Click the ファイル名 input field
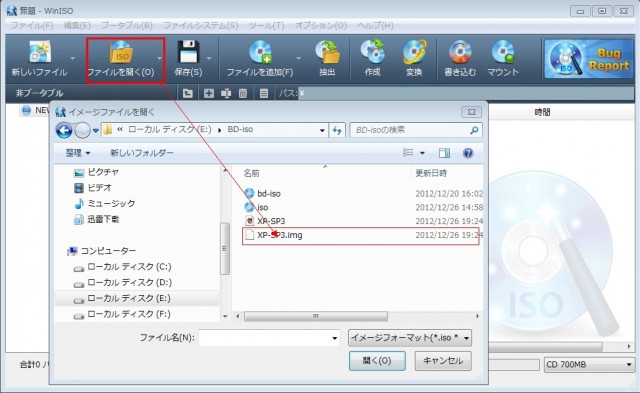Viewport: 640px width, 393px height. coord(269,338)
